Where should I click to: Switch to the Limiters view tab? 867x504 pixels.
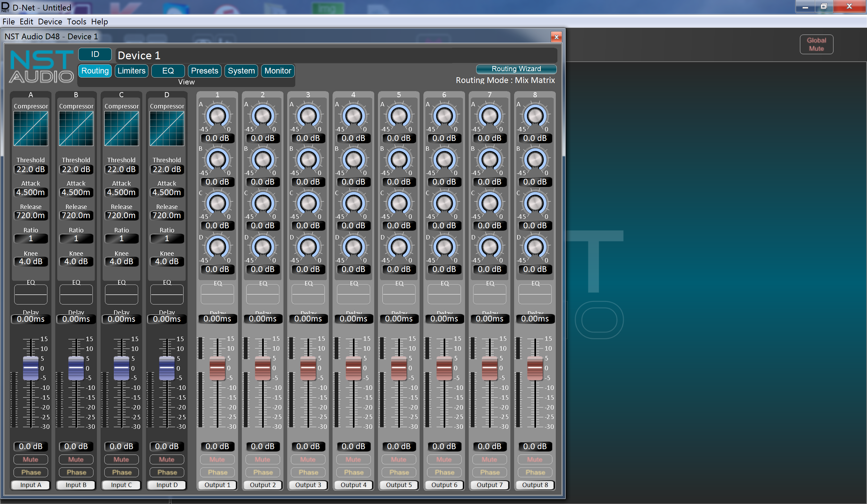[x=131, y=71]
